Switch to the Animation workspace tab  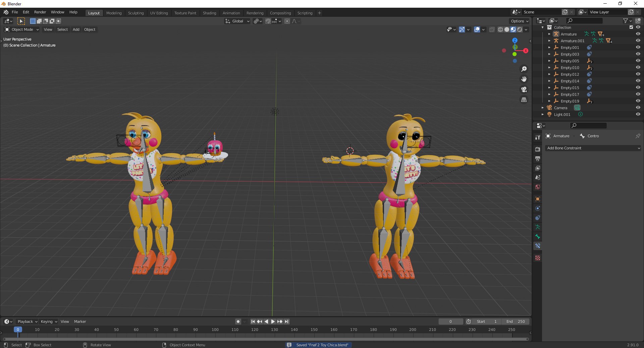[231, 13]
